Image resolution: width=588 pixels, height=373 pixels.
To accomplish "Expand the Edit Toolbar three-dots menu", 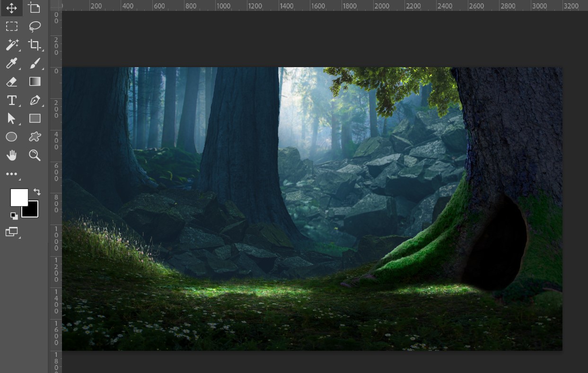I will (11, 174).
